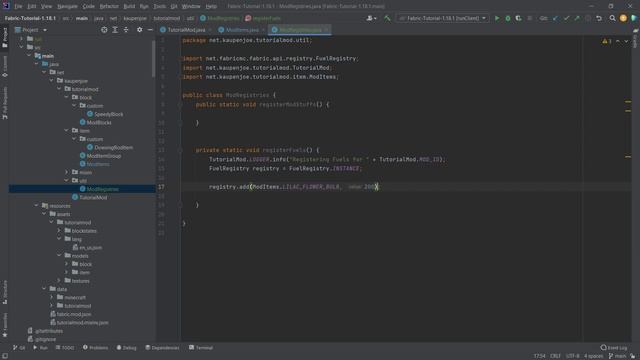Open the Event Log
This screenshot has width=640, height=360.
coord(614,348)
